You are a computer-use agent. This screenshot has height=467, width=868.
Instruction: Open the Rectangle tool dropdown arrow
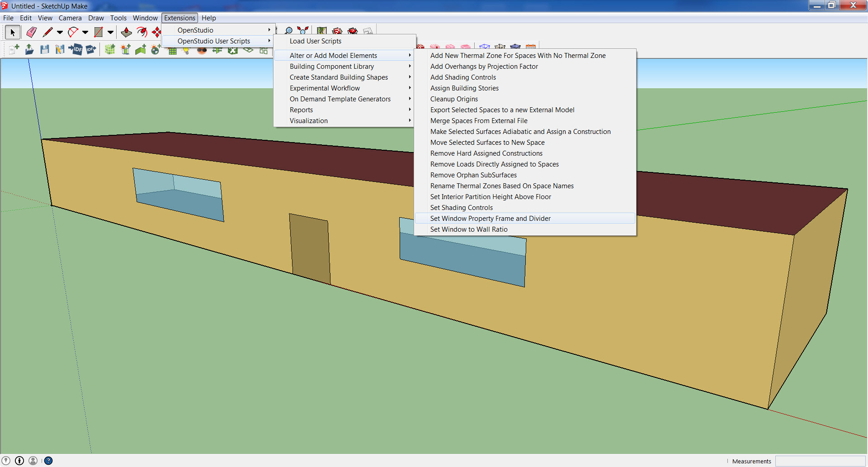[x=110, y=32]
